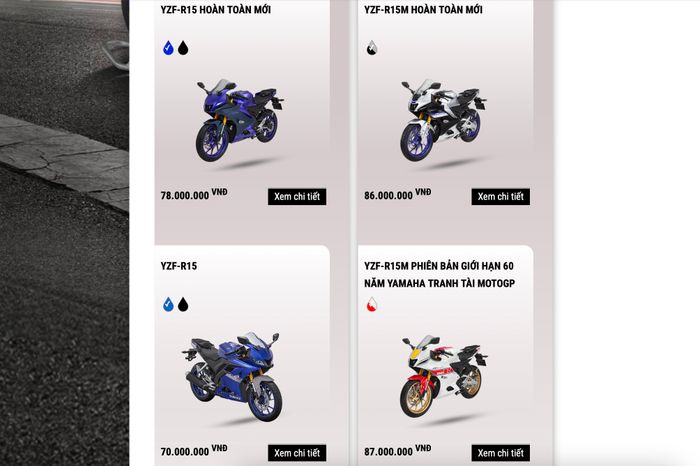The width and height of the screenshot is (700, 466).
Task: Select black color drop for YZF-R15 Hoàn Toàn Mới
Action: tap(183, 47)
